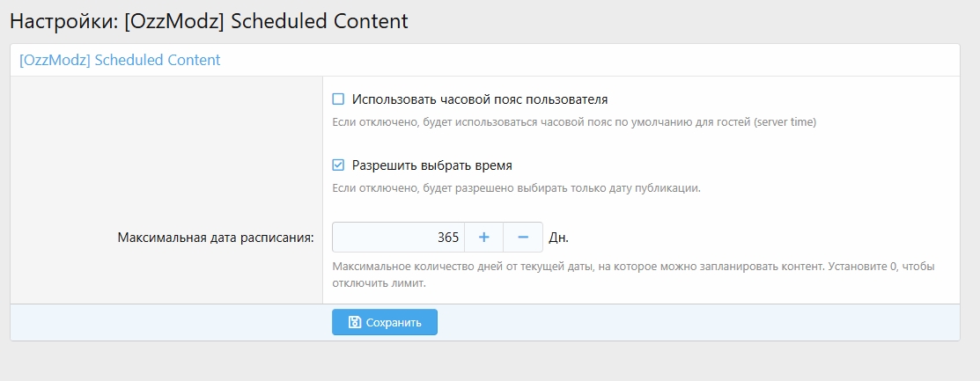The image size is (980, 381).
Task: Click the blank grey label column beside the checkboxes
Action: [x=166, y=141]
